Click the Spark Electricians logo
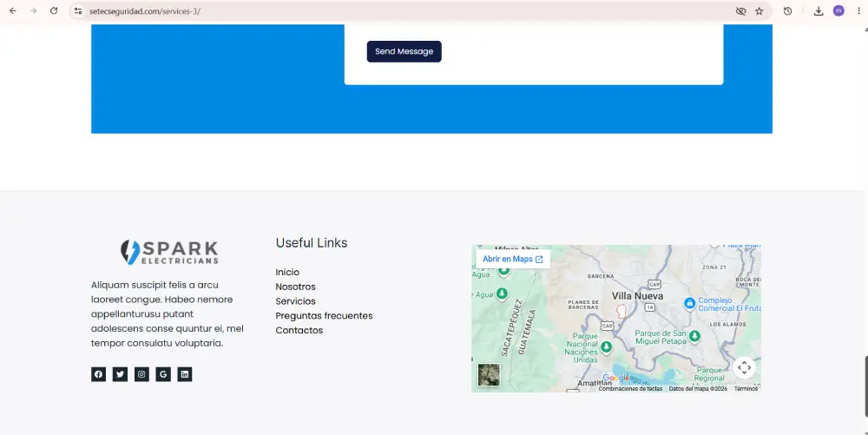The image size is (868, 435). (169, 253)
